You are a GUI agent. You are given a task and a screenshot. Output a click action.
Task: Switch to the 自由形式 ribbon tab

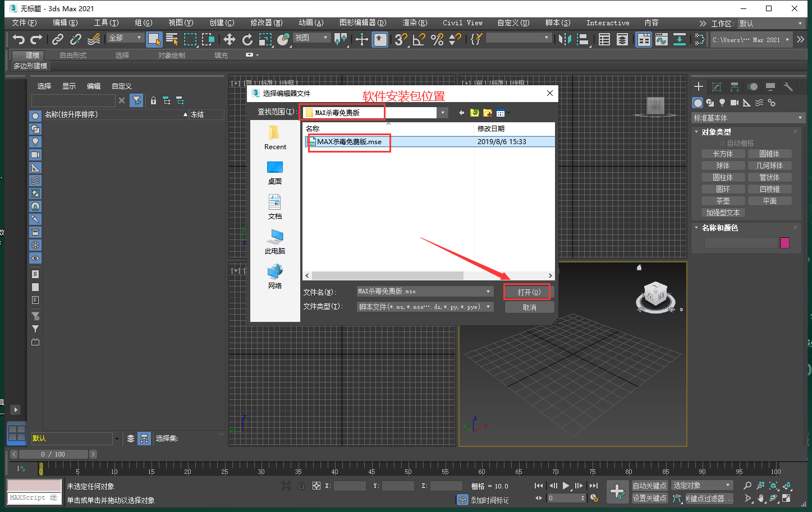click(x=73, y=55)
